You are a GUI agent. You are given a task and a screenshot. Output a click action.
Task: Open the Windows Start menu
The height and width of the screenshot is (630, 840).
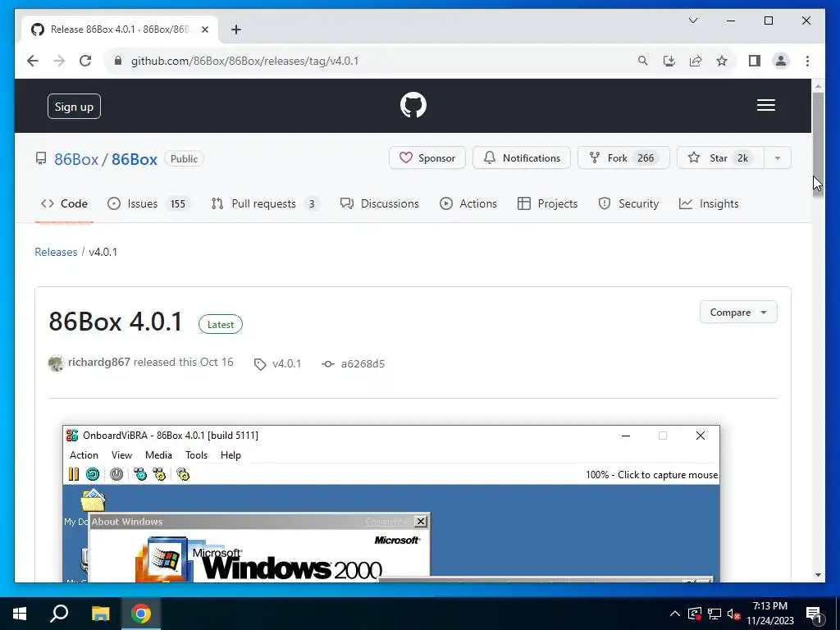pos(20,614)
